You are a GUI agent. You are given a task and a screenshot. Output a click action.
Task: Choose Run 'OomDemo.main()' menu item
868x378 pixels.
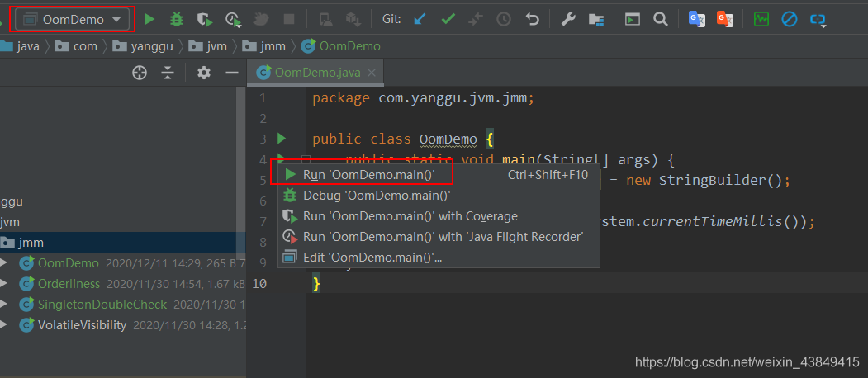(x=439, y=175)
